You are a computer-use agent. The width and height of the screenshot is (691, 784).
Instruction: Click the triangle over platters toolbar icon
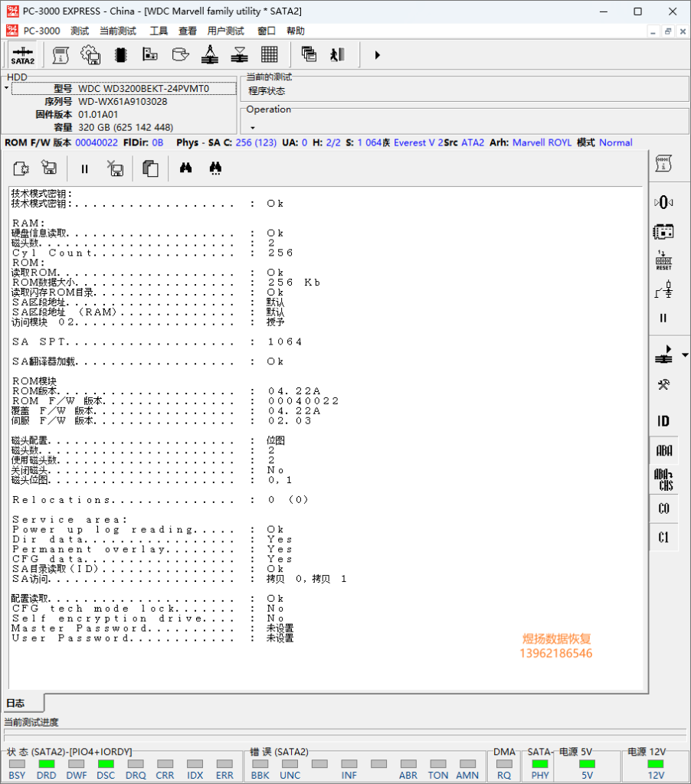click(x=240, y=54)
